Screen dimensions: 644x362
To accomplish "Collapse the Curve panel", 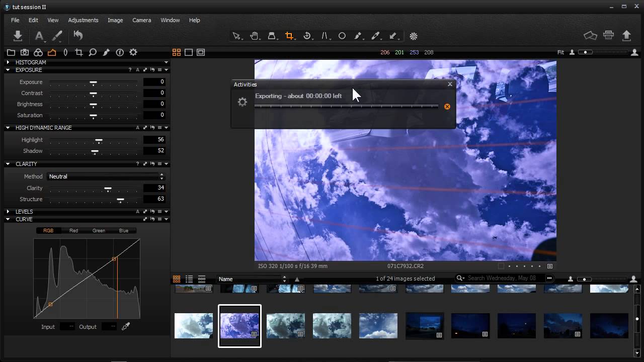I will point(8,219).
